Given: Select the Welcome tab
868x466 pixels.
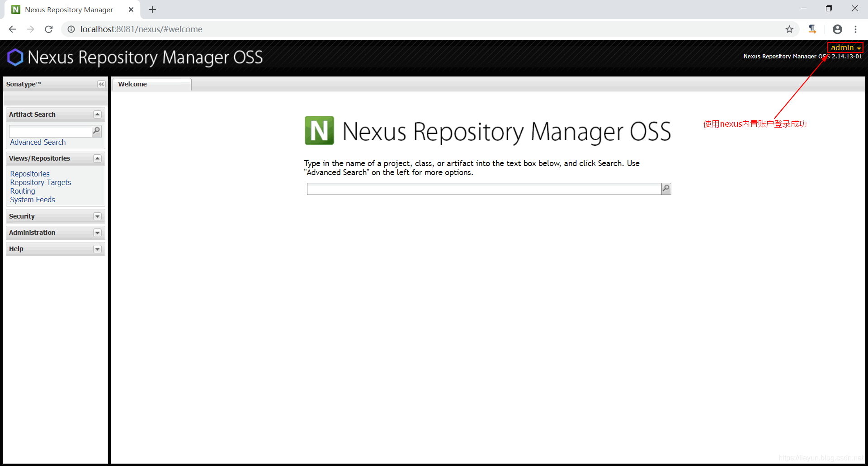Looking at the screenshot, I should pyautogui.click(x=151, y=84).
